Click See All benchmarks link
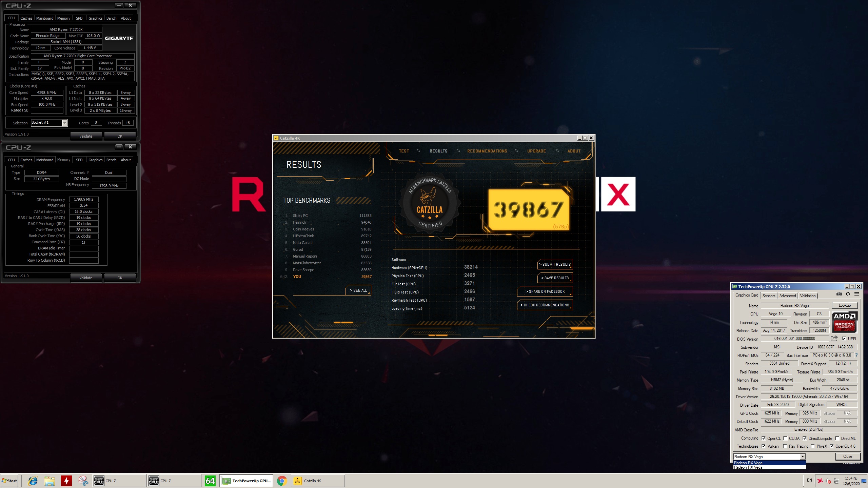Screen dimensions: 868x488 (358, 290)
